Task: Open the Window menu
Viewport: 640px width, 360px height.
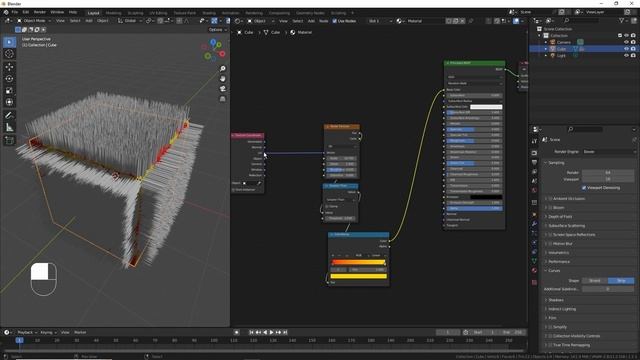Action: pos(57,12)
